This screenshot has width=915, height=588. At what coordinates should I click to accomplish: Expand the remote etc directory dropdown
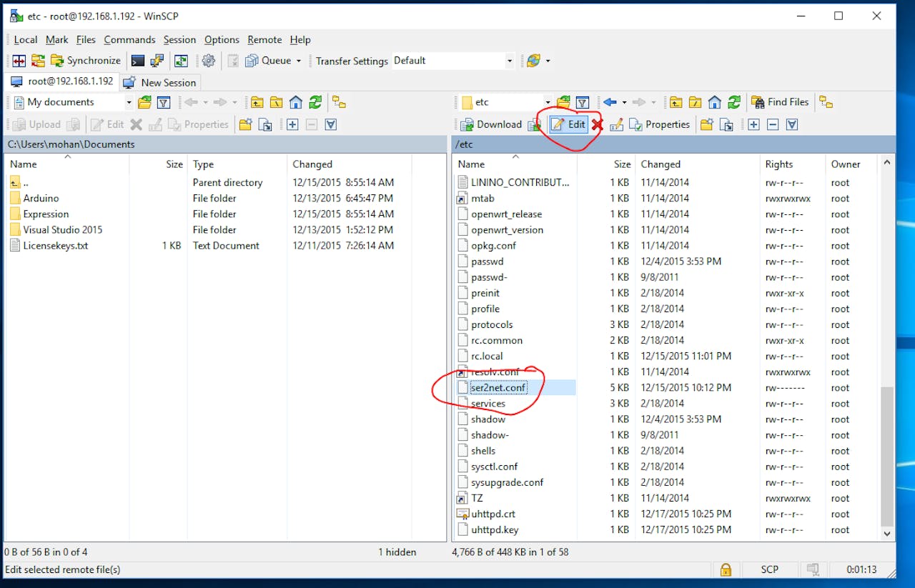coord(548,102)
